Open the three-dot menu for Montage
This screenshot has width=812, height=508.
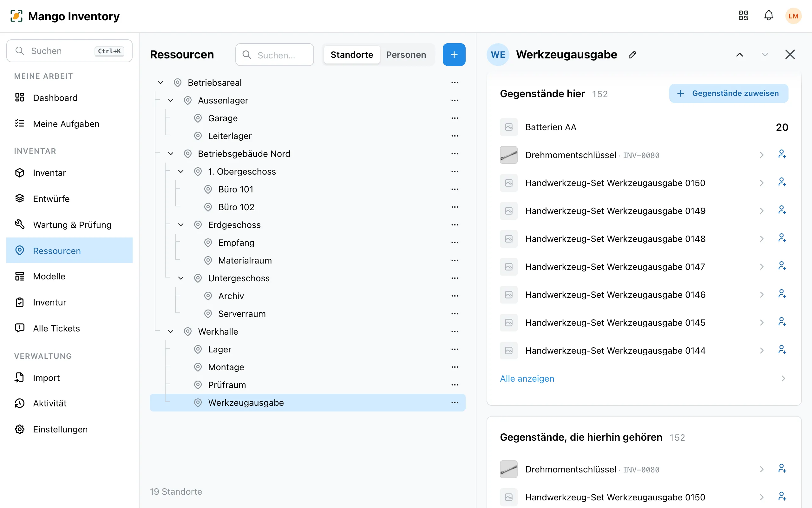pyautogui.click(x=455, y=367)
